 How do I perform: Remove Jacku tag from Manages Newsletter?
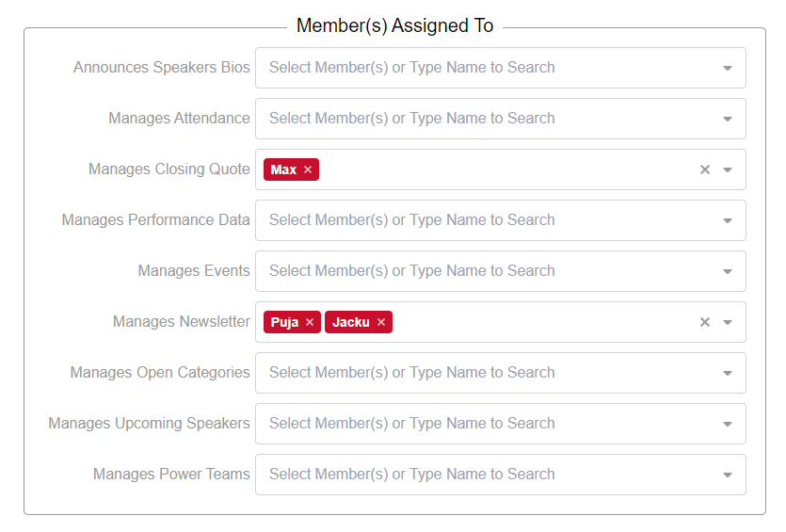(381, 323)
